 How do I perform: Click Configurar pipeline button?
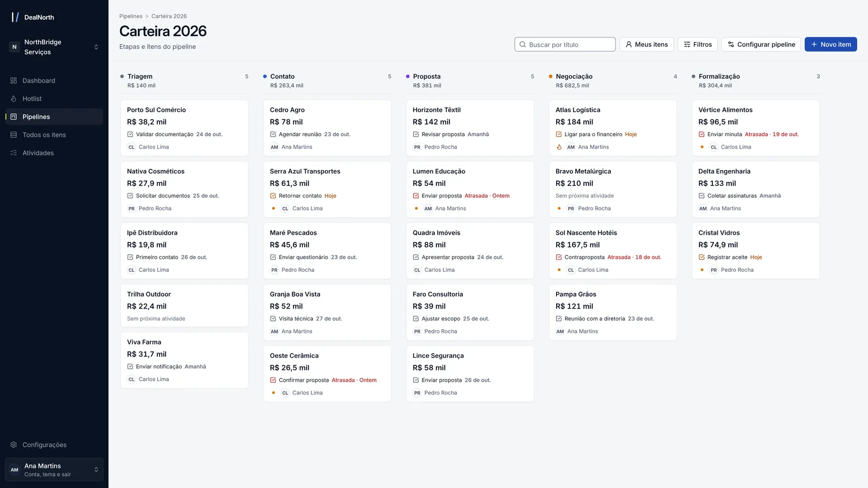pyautogui.click(x=761, y=44)
